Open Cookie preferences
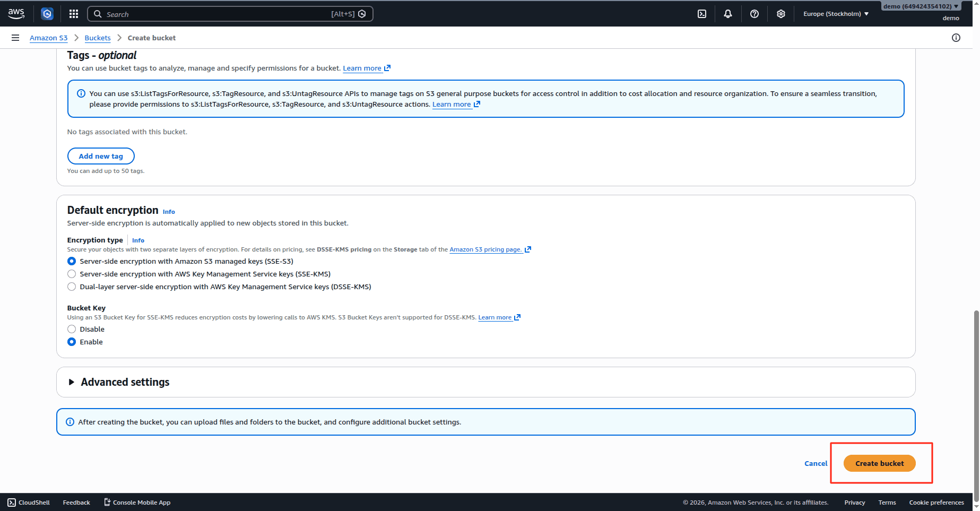980x511 pixels. [x=936, y=503]
